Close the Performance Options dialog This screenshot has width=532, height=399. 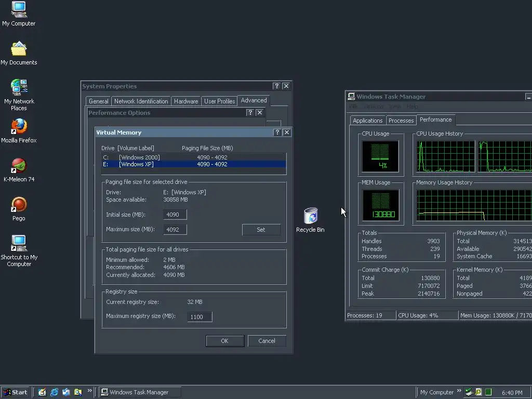pyautogui.click(x=260, y=113)
